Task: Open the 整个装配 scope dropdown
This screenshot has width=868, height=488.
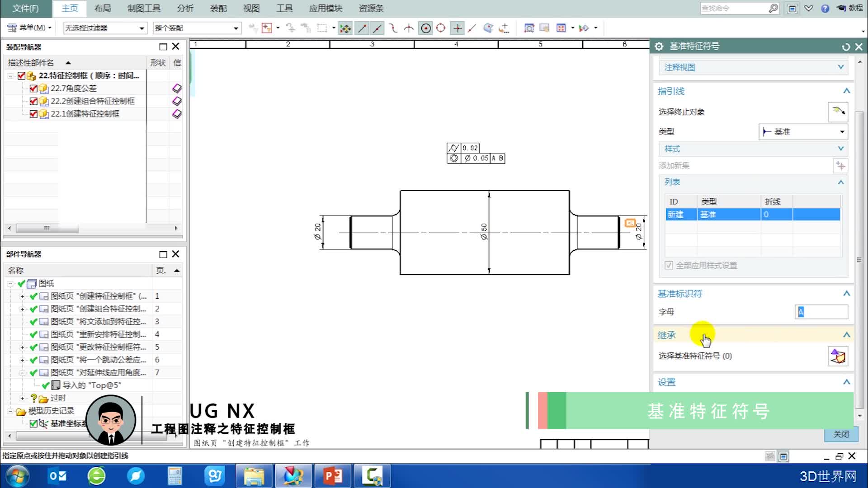Action: tap(197, 28)
